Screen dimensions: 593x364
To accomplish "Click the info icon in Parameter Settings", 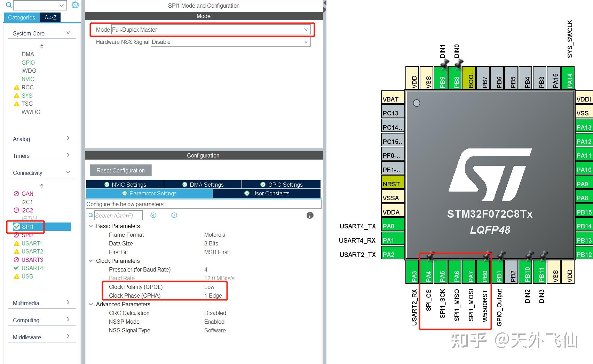I will (x=309, y=215).
